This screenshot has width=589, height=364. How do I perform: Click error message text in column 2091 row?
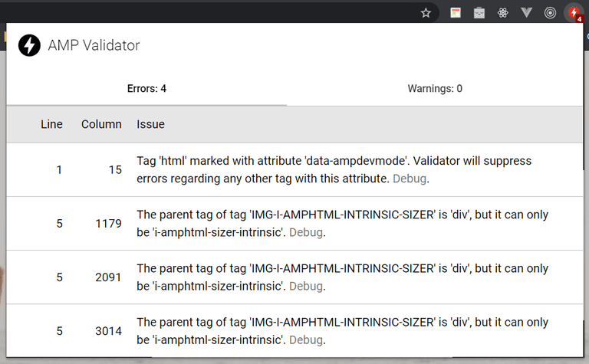tap(342, 277)
